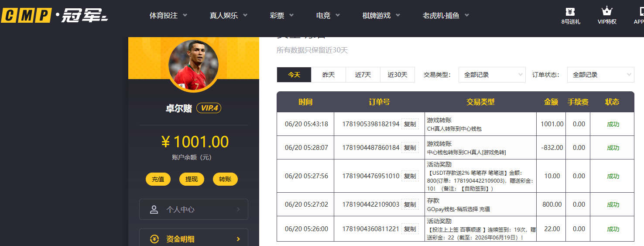Copy order number 1781905398182194
Screen dimensions: 644x246
(x=410, y=124)
